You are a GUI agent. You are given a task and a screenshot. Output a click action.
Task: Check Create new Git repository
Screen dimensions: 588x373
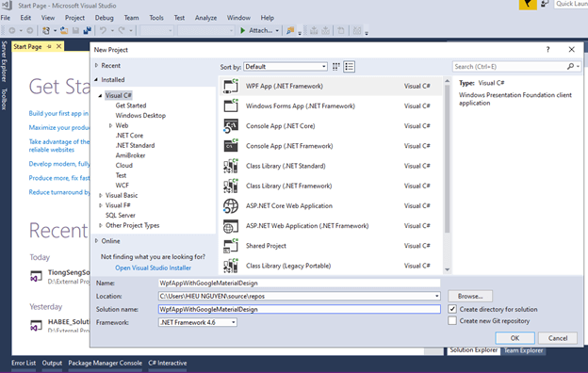click(x=452, y=321)
